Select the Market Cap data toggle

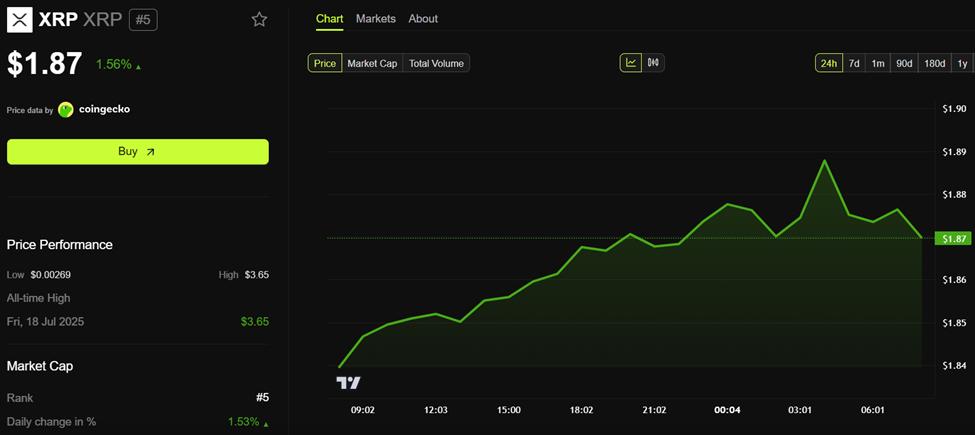point(372,63)
